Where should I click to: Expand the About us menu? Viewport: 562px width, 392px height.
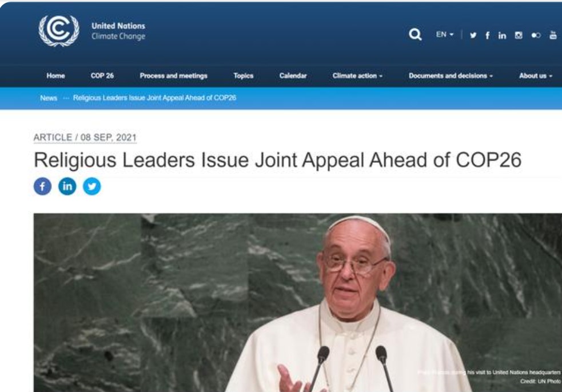[536, 75]
